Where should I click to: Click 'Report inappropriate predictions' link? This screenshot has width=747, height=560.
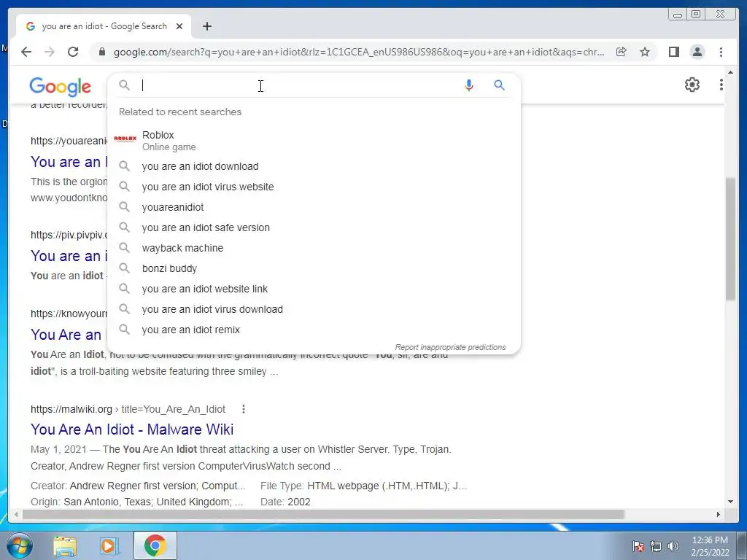click(450, 347)
